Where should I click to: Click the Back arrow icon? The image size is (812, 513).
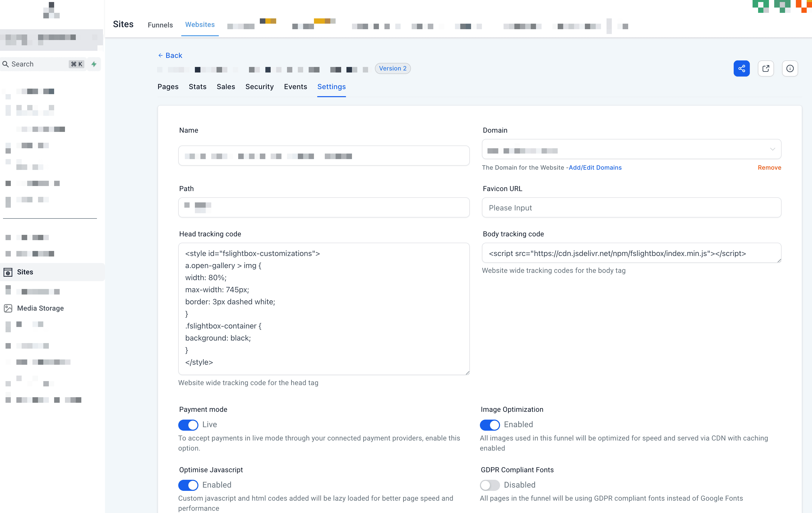[161, 55]
